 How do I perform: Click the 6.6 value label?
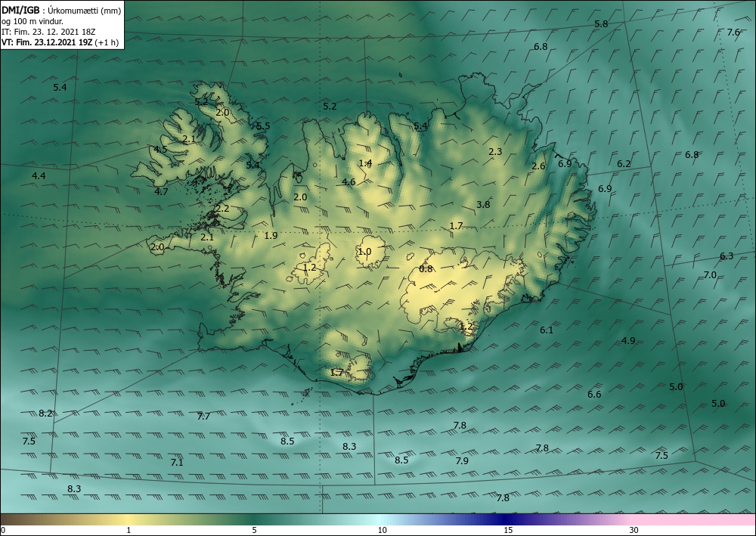pos(594,395)
